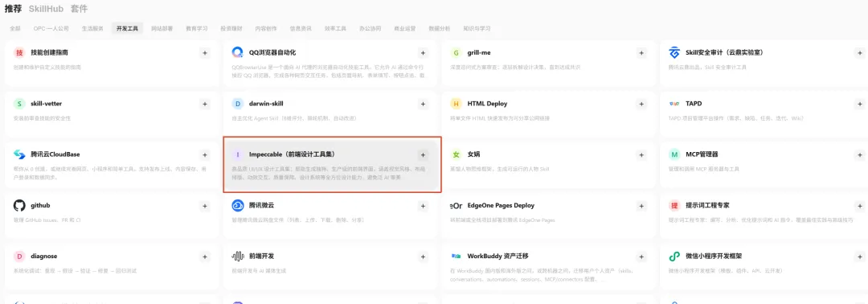Add diagnose using its plus button
The width and height of the screenshot is (868, 304).
point(205,257)
